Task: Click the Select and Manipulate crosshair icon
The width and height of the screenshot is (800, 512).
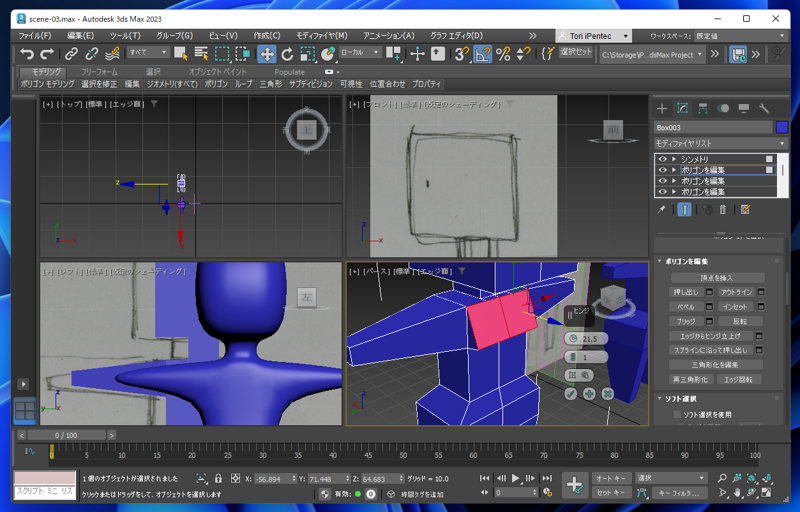Action: [x=417, y=54]
